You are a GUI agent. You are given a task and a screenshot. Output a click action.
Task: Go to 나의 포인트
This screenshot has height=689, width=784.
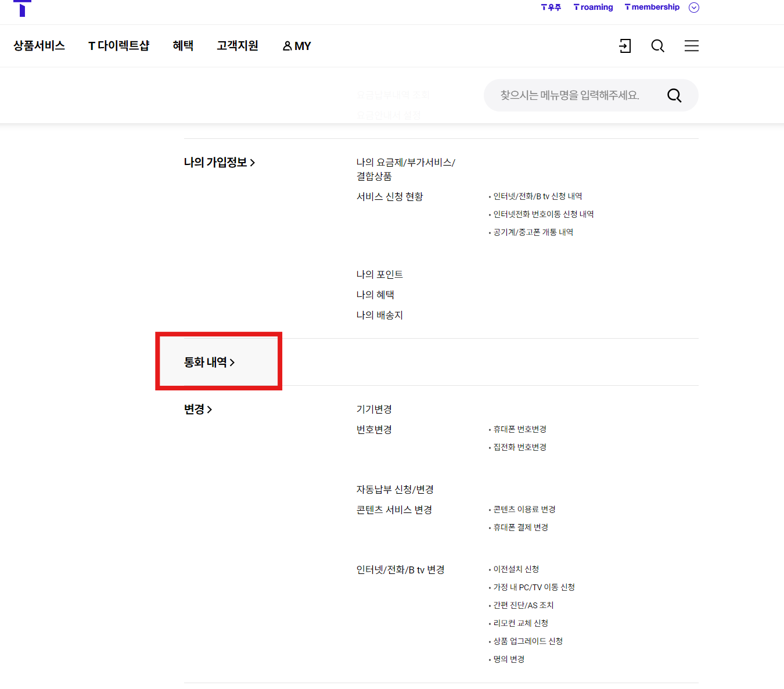pos(380,275)
